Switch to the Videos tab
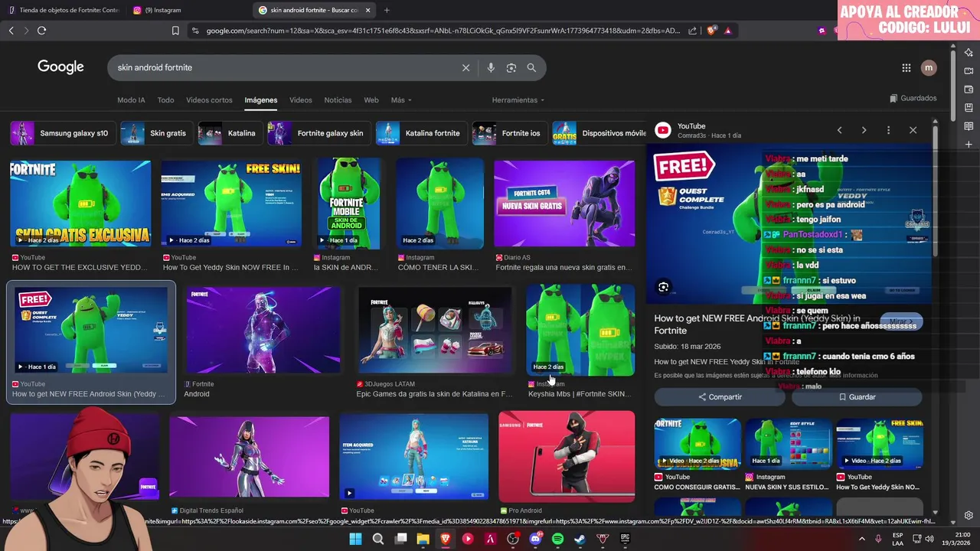Viewport: 980px width, 551px height. pos(300,100)
